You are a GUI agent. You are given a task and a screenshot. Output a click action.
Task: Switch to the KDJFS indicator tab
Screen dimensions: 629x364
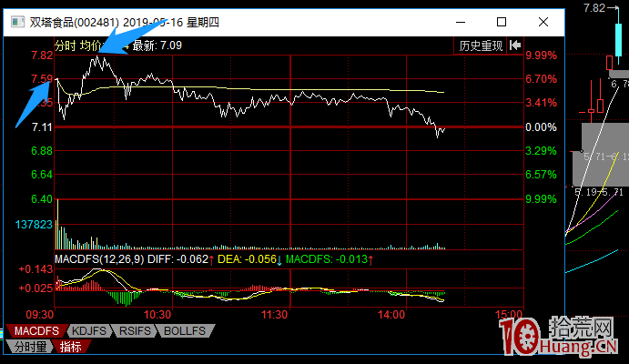click(89, 330)
